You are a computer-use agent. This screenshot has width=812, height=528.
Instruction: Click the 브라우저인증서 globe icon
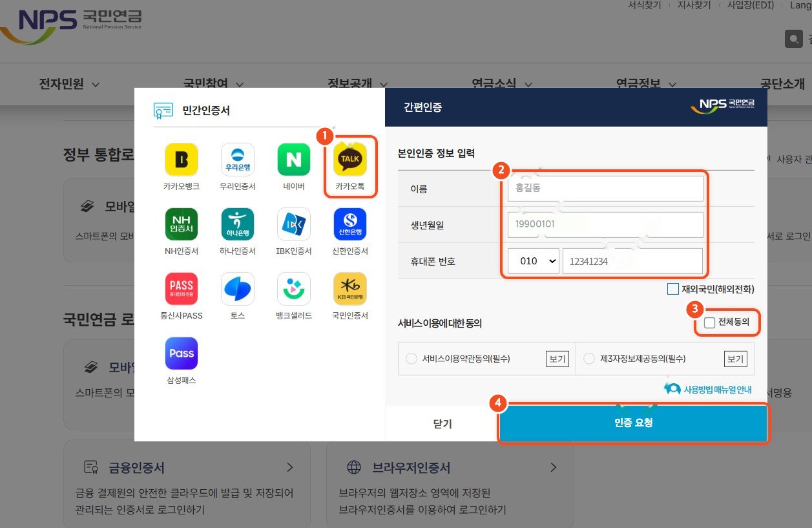[354, 467]
